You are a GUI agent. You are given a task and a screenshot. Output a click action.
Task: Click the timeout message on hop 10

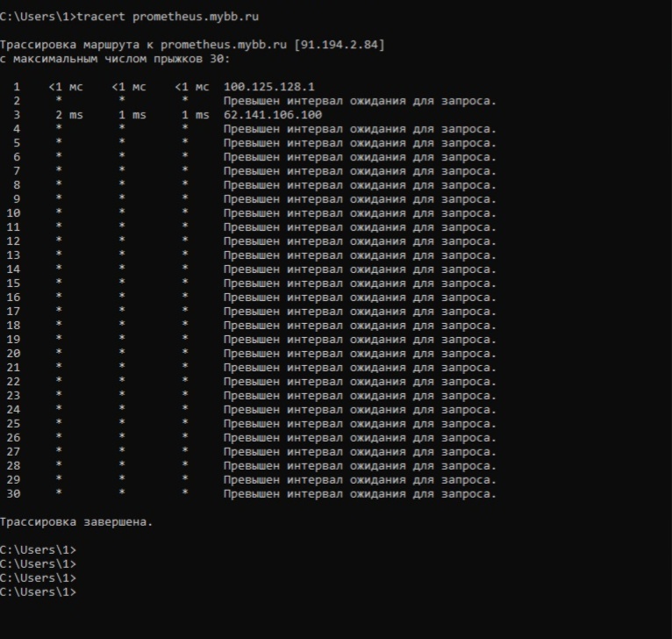360,213
